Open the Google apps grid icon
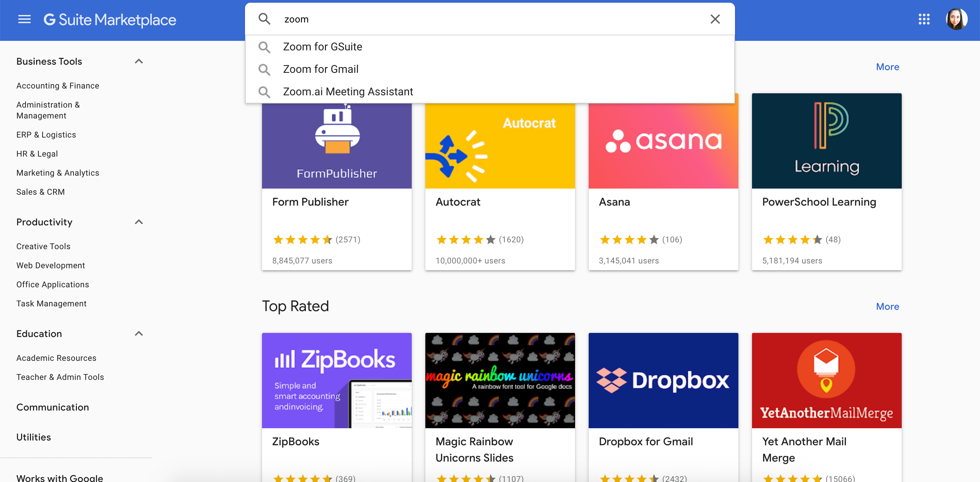The width and height of the screenshot is (980, 482). click(924, 19)
